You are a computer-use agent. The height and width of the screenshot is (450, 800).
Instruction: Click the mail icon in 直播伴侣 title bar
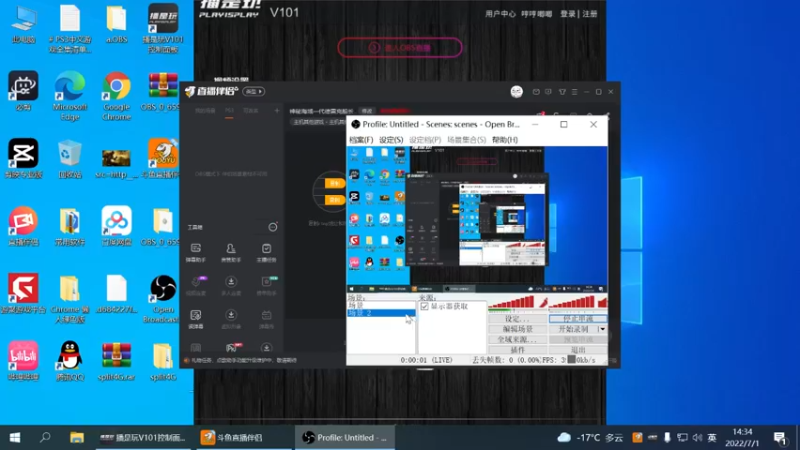(x=536, y=92)
